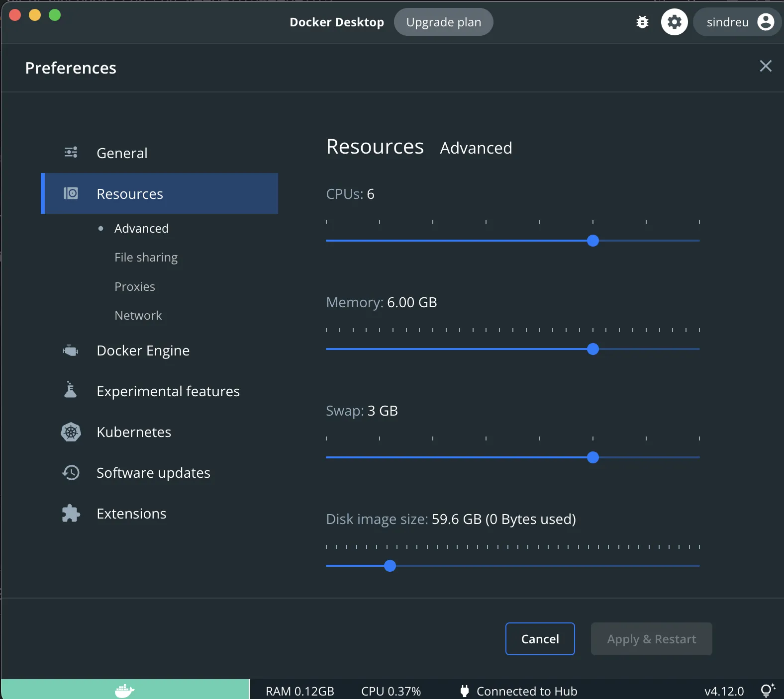Screen dimensions: 784x699
Task: Click the CPU 0.37% status text
Action: point(391,691)
